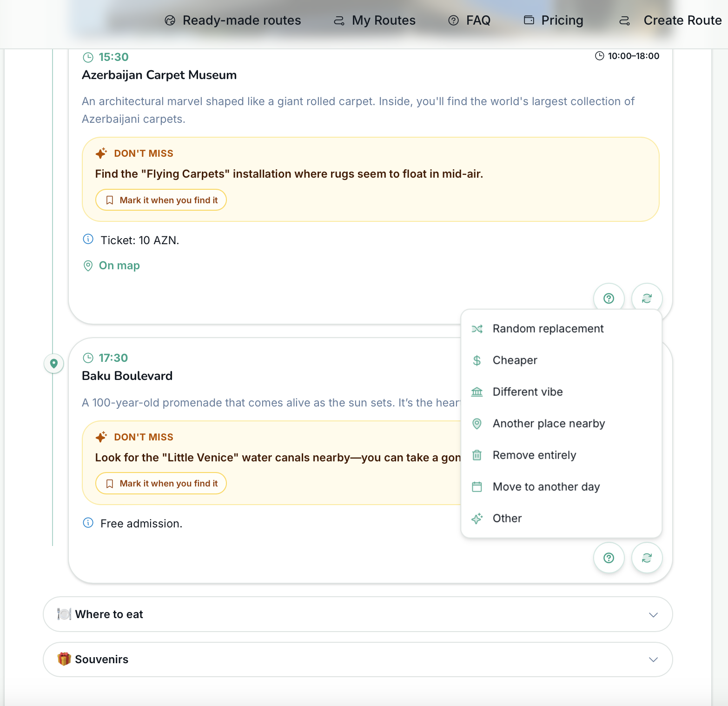Click the route icon beside My Routes
Screen dimensions: 728x706
point(339,20)
